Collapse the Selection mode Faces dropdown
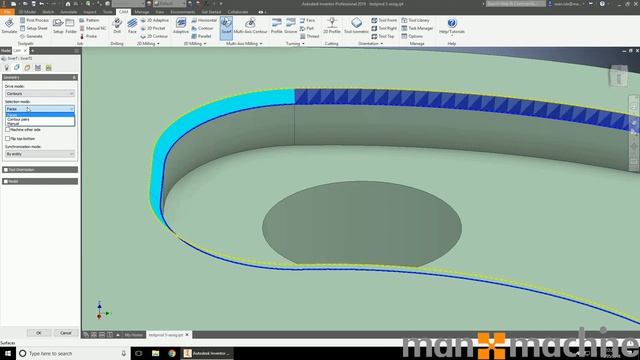 [x=40, y=109]
